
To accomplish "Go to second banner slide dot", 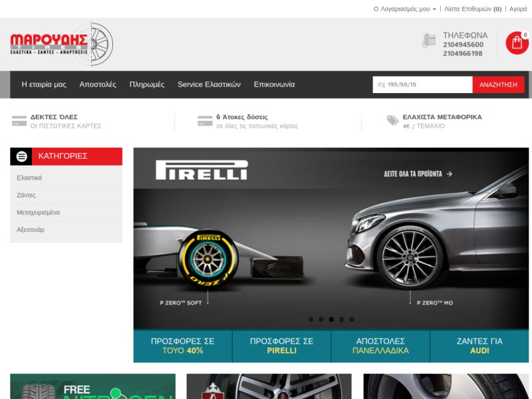I will point(321,319).
